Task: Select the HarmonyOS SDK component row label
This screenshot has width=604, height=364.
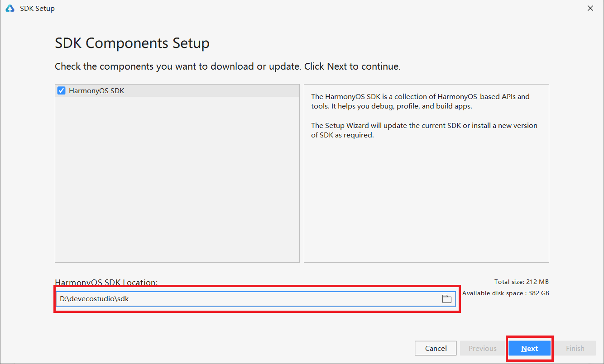Action: [96, 91]
